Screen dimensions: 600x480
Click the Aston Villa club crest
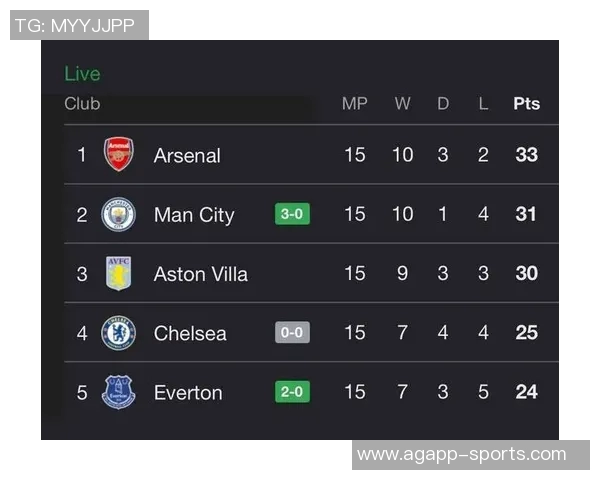tap(118, 273)
